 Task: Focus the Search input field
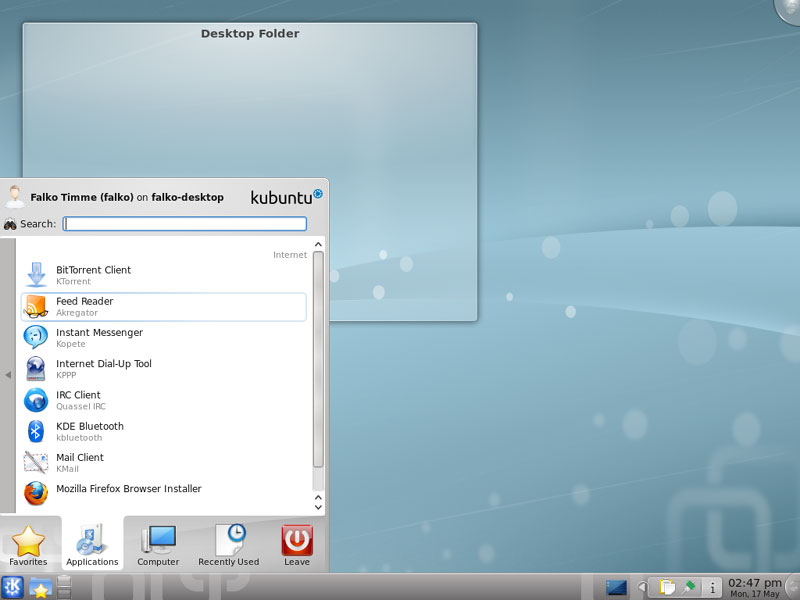pyautogui.click(x=185, y=224)
